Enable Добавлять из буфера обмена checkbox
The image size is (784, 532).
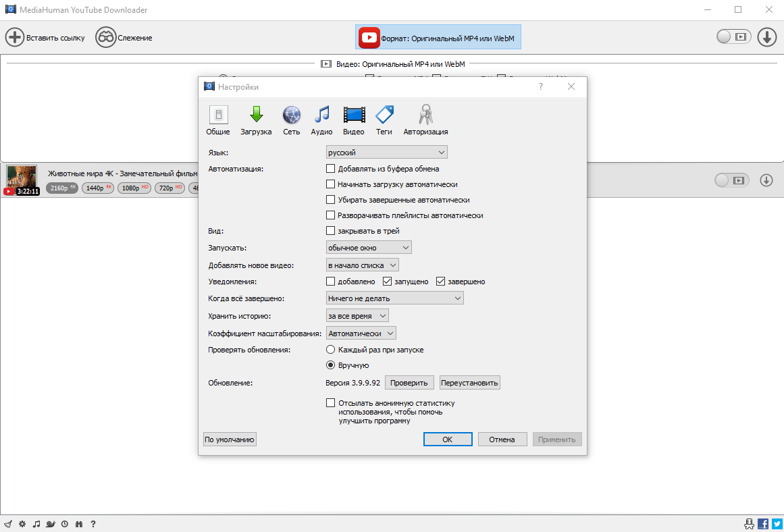[330, 169]
